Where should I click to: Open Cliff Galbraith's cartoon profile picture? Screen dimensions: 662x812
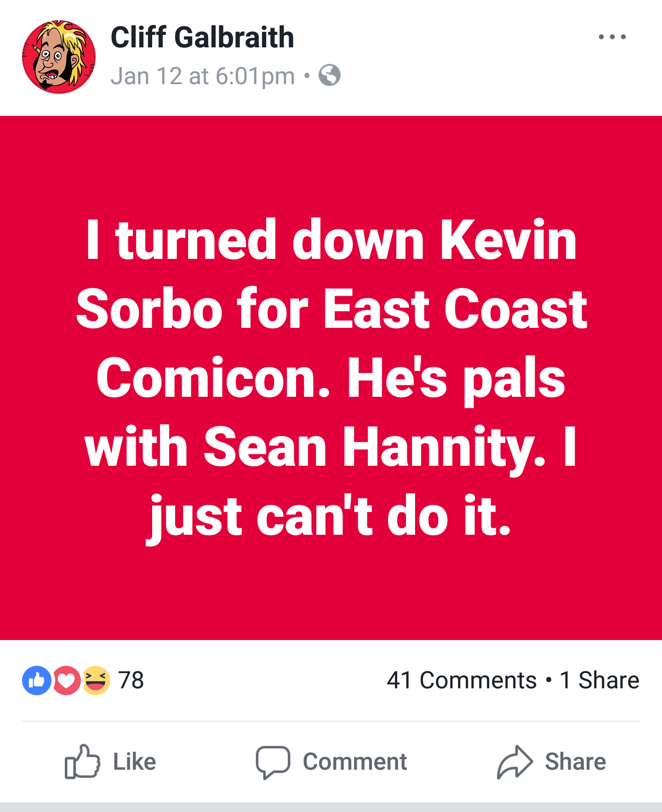(x=59, y=57)
